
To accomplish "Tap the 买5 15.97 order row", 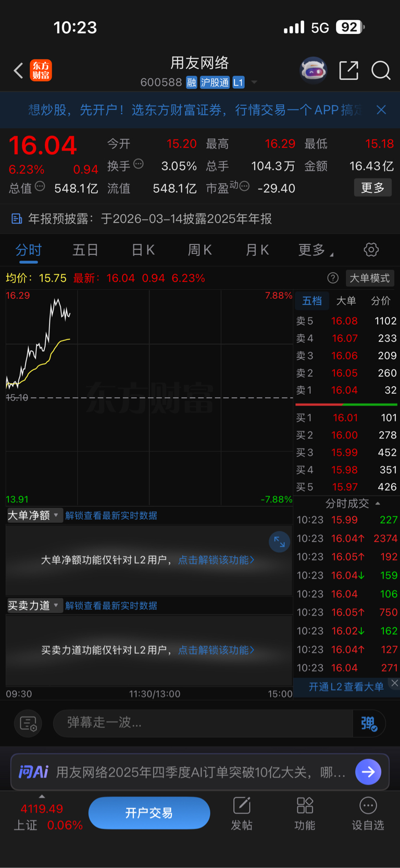I will coord(346,487).
